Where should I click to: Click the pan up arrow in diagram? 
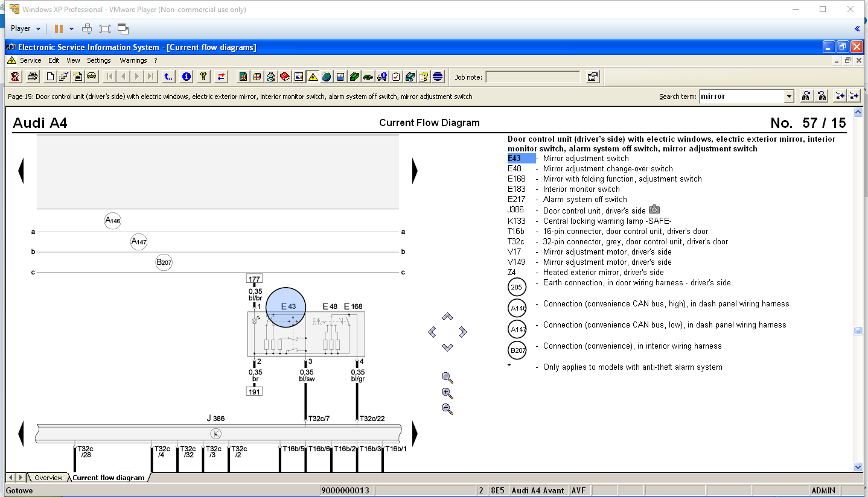447,317
